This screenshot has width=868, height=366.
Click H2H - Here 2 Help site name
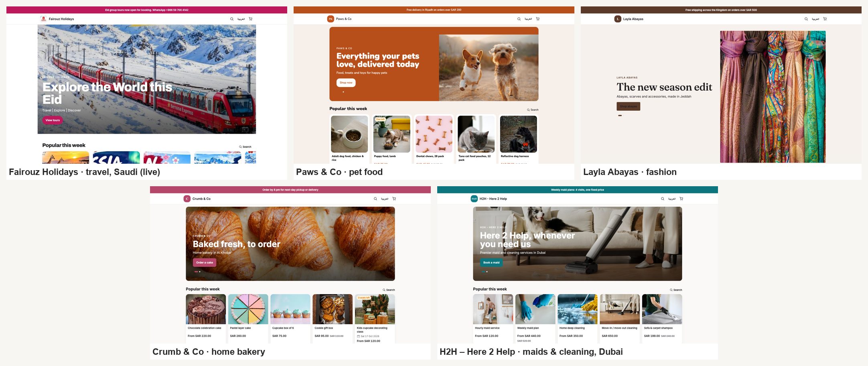[x=493, y=199]
